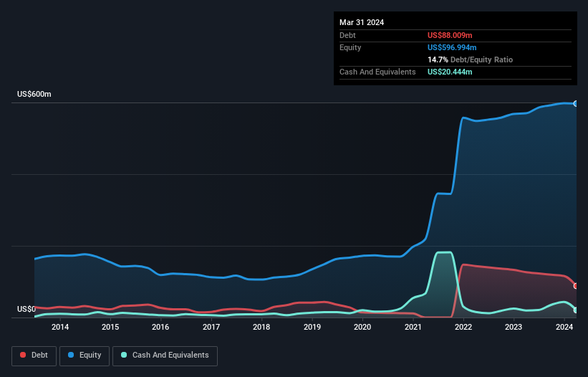Click the US$20.444m cash value
Screen dimensions: 588x377
(x=450, y=72)
